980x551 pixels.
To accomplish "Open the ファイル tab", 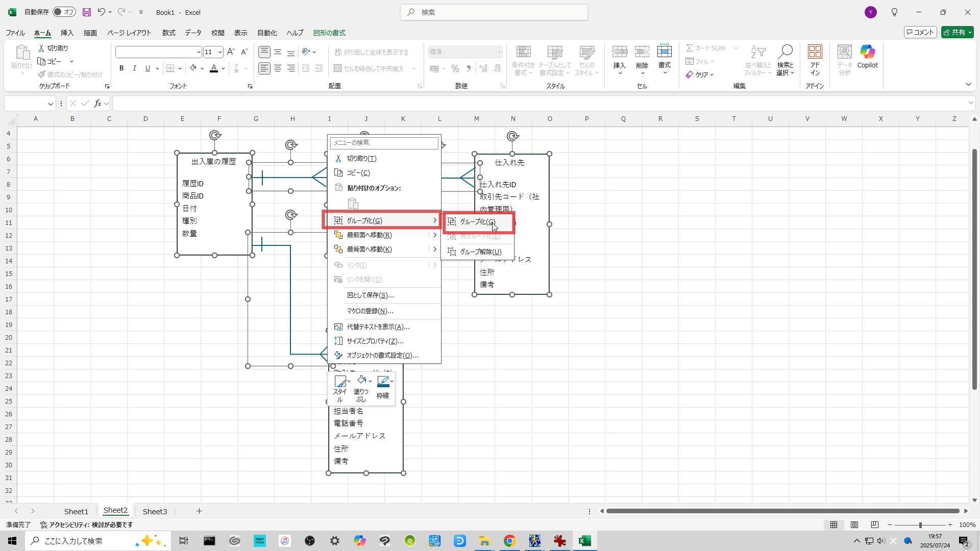I will (x=15, y=33).
